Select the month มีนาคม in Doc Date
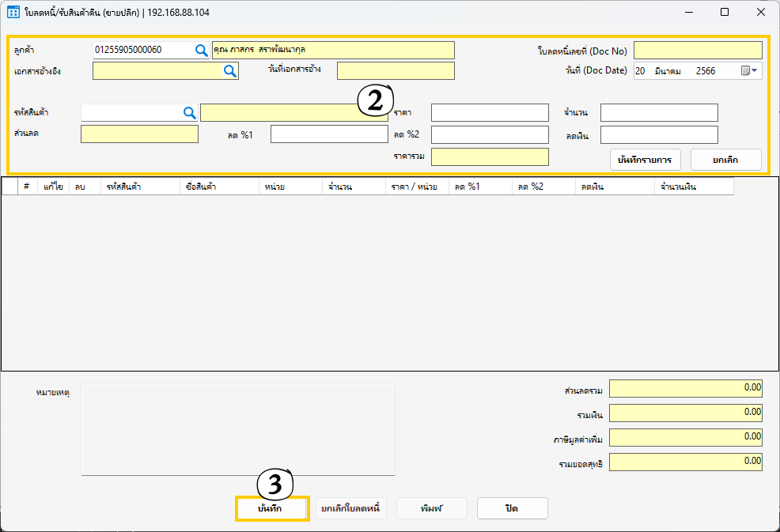The height and width of the screenshot is (532, 780). [668, 71]
